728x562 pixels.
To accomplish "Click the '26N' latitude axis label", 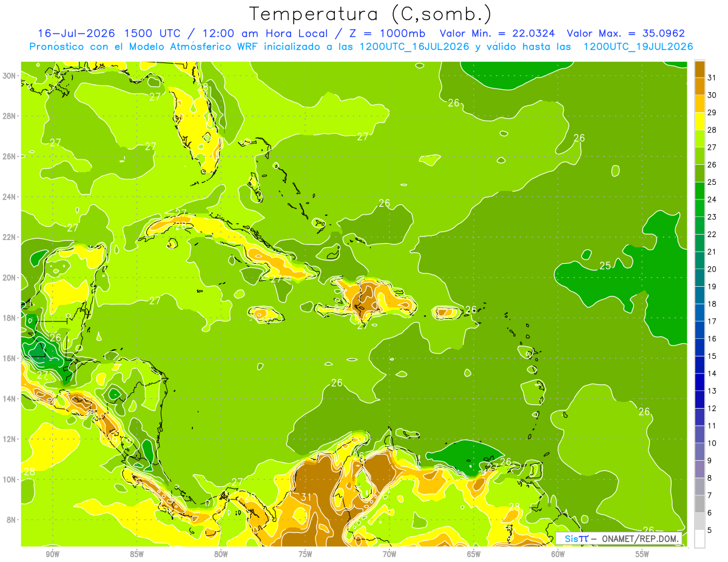I will click(x=10, y=156).
